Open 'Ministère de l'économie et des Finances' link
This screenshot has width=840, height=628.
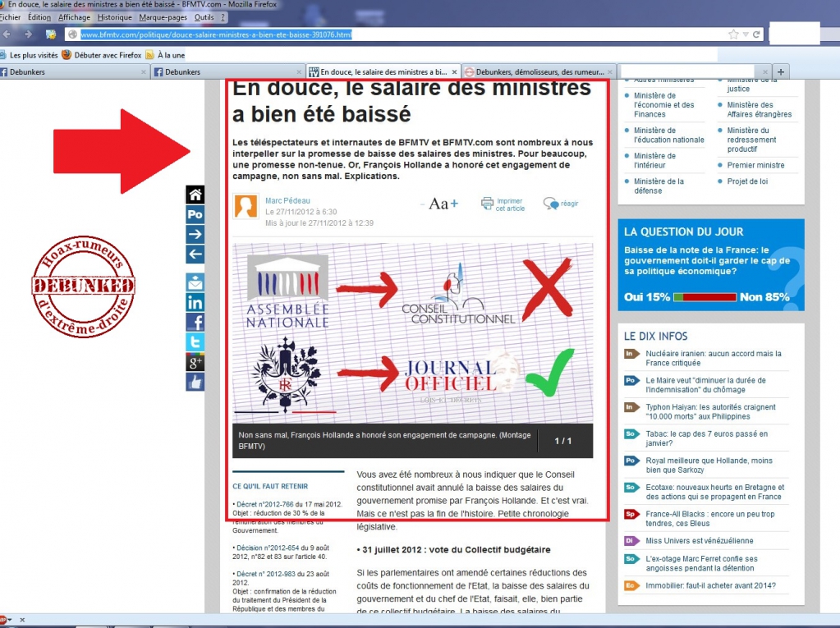point(663,105)
